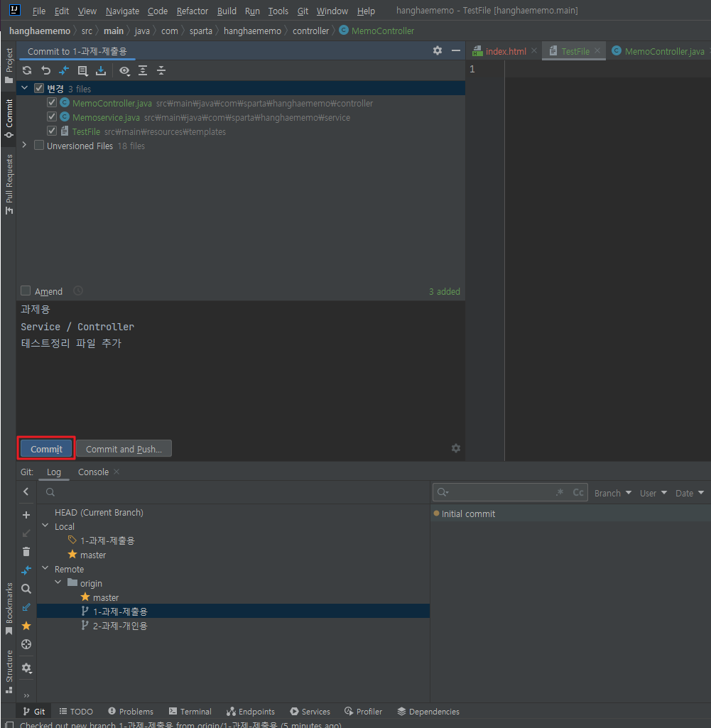Check the Unversioned Files checkbox
This screenshot has height=728, width=711.
coord(39,146)
